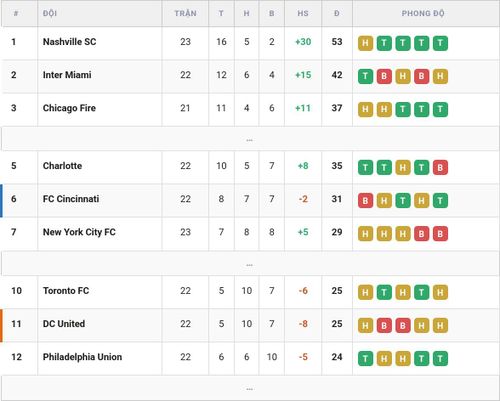Click the ĐỘI column header
Viewport: 500px width, 401px height.
[50, 13]
